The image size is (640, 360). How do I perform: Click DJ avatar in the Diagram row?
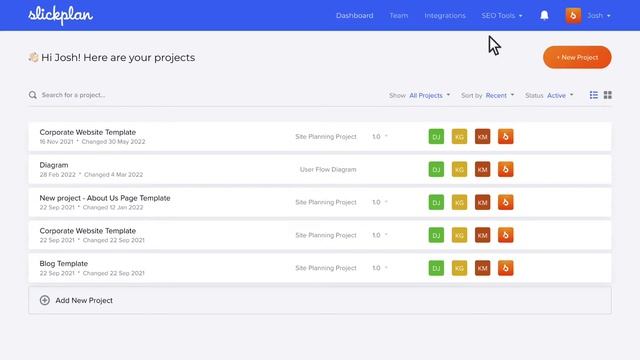[x=436, y=169]
